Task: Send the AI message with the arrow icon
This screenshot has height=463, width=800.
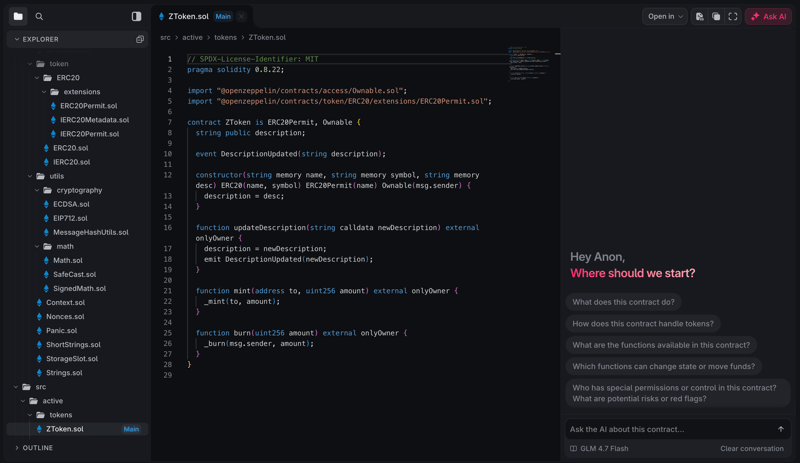Action: click(781, 429)
